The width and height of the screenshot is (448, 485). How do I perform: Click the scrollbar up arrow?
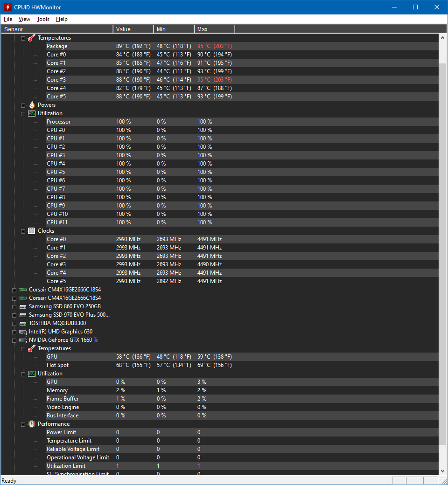[x=442, y=38]
